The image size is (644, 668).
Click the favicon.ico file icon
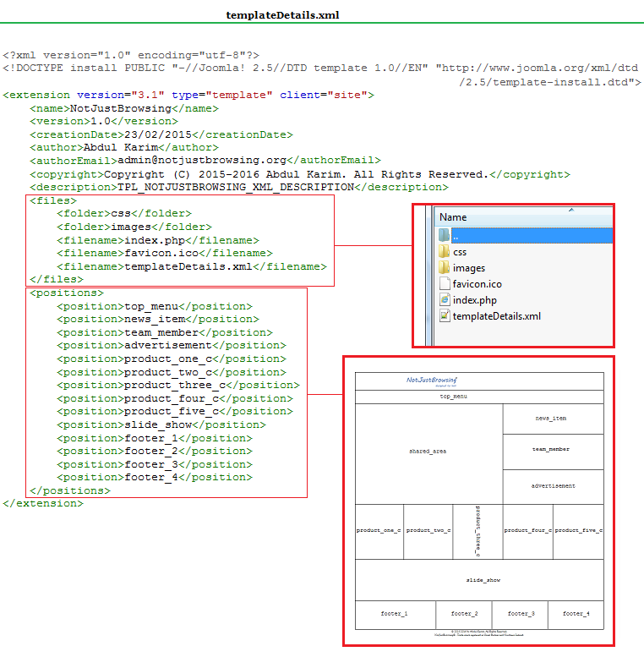pos(445,284)
